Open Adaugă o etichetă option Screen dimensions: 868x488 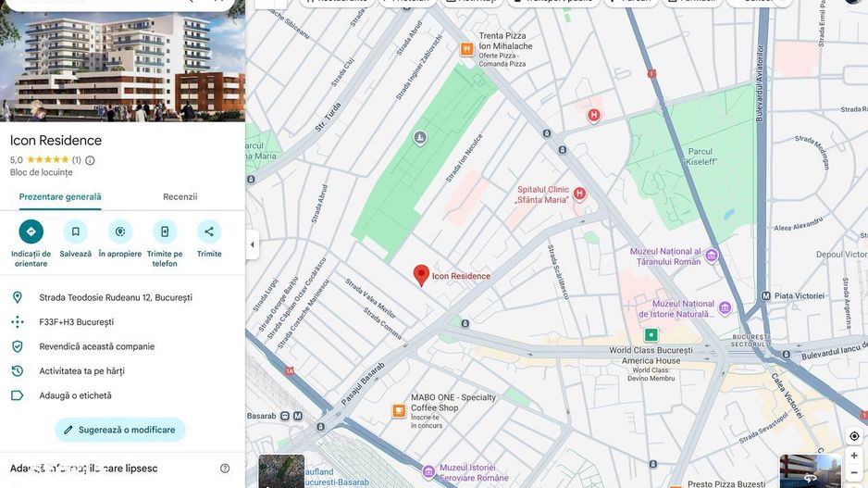point(75,395)
